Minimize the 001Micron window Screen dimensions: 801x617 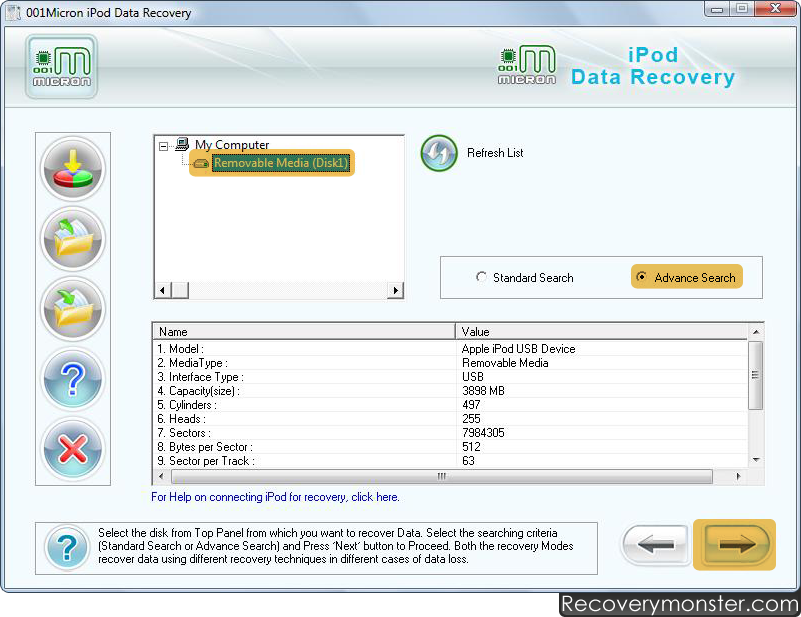[x=717, y=9]
